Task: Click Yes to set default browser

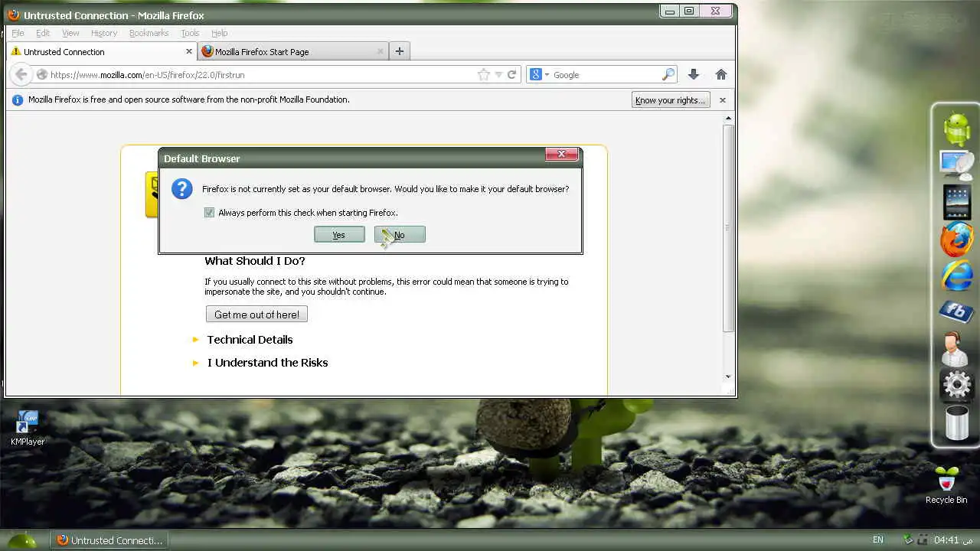Action: pos(339,235)
